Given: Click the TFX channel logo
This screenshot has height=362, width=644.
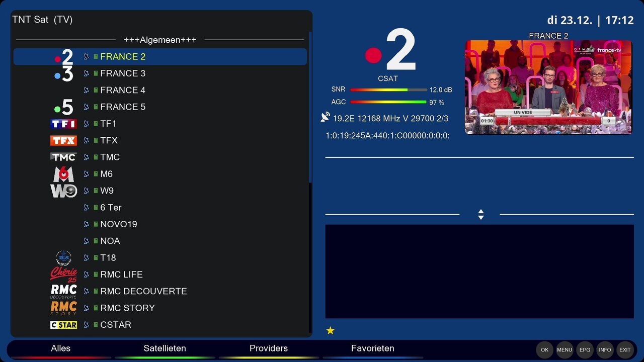Looking at the screenshot, I should click(64, 140).
